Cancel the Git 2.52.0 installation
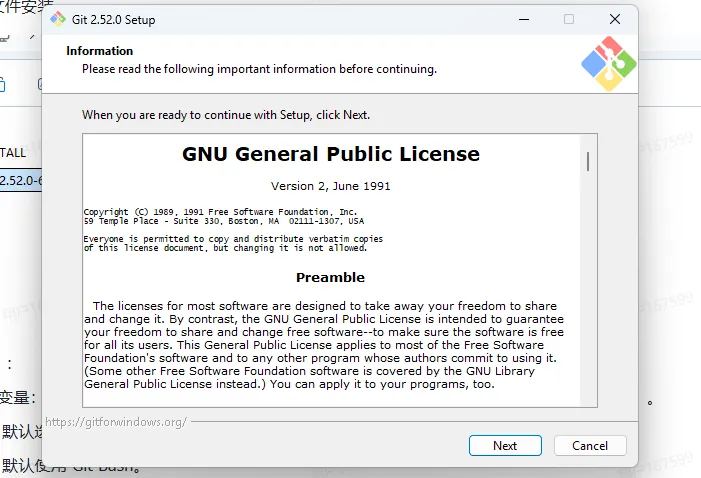 coord(590,445)
